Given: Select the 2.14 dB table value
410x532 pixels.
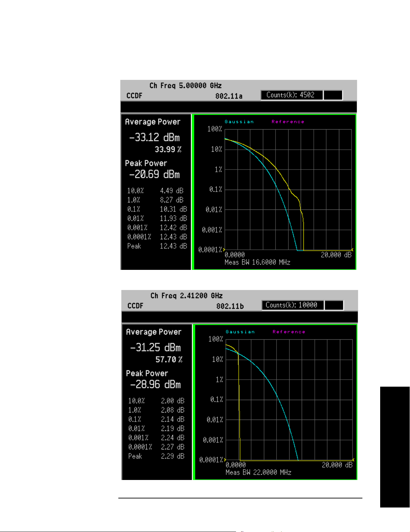Looking at the screenshot, I should point(173,419).
